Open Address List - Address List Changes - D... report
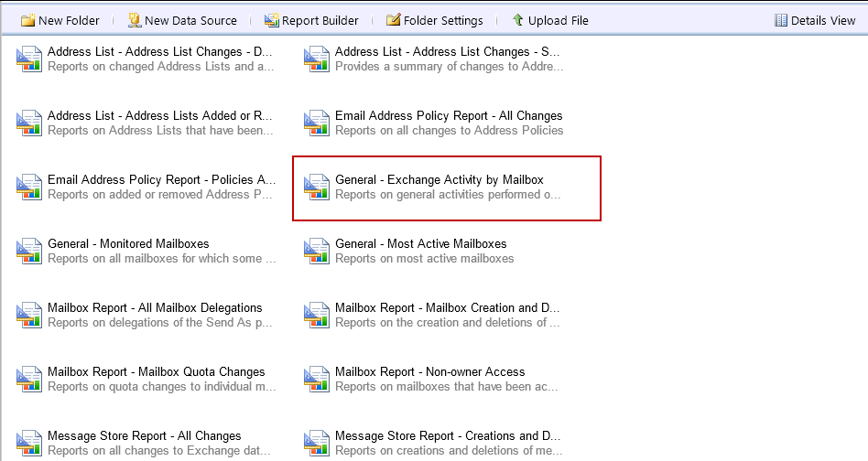Viewport: 868px width, 461px height. [x=160, y=51]
